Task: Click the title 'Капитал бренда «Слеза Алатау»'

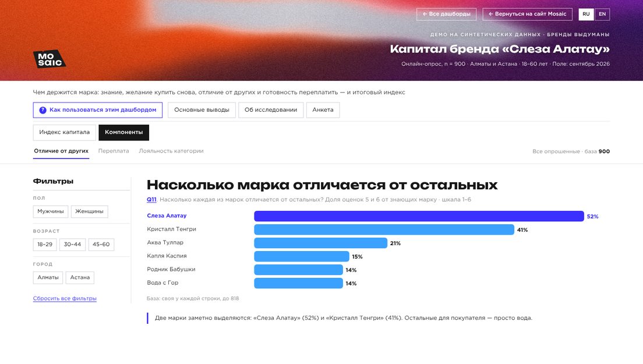Action: pyautogui.click(x=500, y=49)
